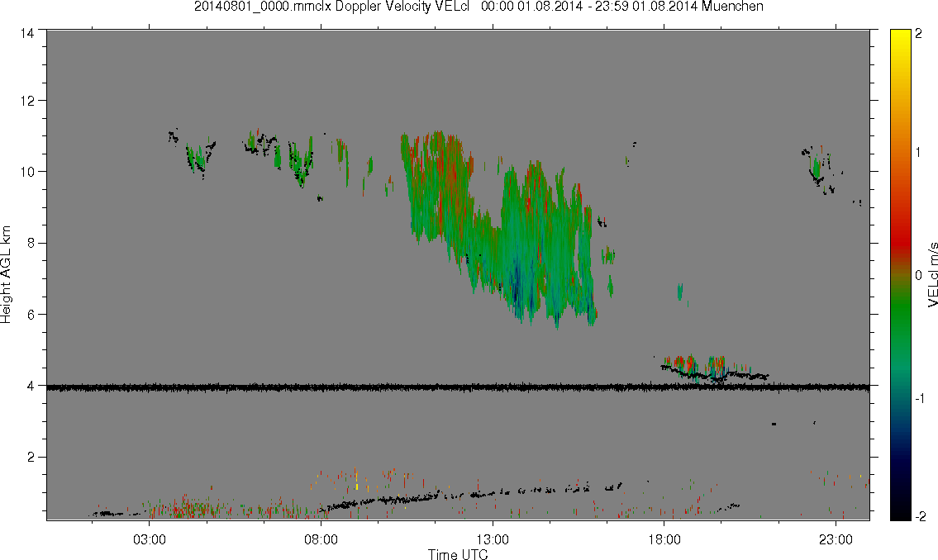The height and width of the screenshot is (560, 938).
Task: Click the height label '12'
Action: 27,101
